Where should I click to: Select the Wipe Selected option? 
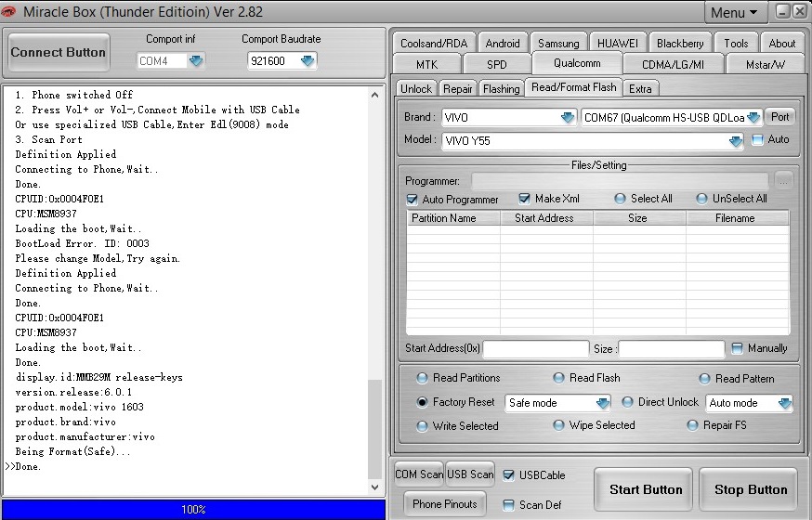(558, 425)
